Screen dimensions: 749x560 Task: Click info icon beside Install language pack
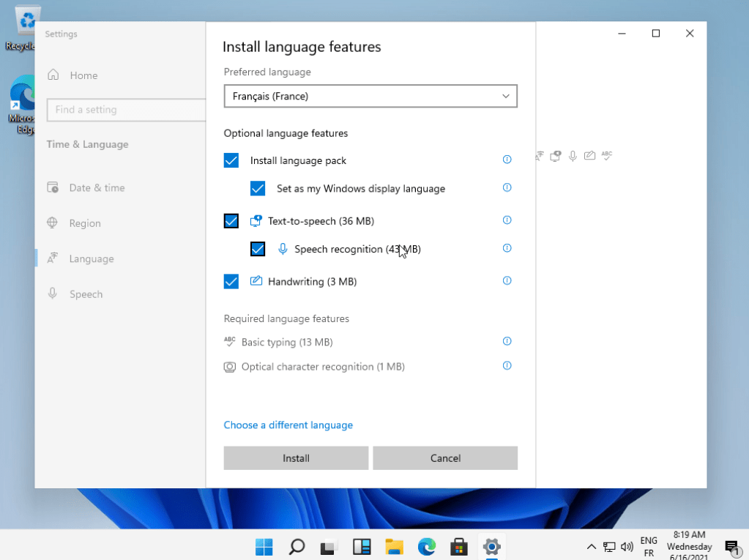pyautogui.click(x=507, y=160)
